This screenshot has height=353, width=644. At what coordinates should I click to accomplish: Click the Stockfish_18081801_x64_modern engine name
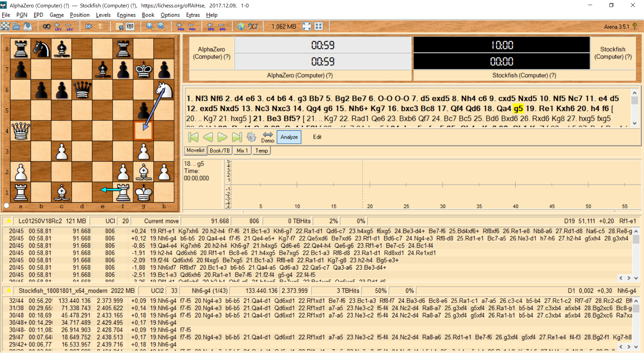click(x=63, y=291)
